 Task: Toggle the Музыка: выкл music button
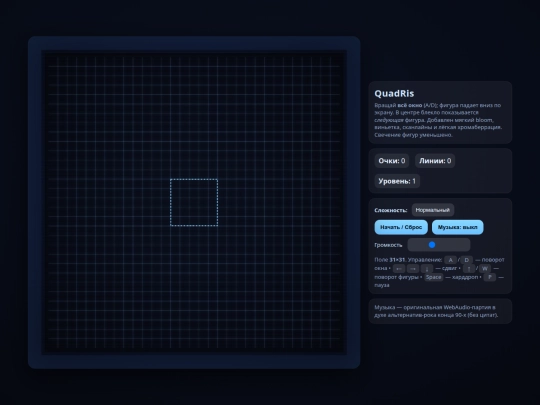(457, 227)
